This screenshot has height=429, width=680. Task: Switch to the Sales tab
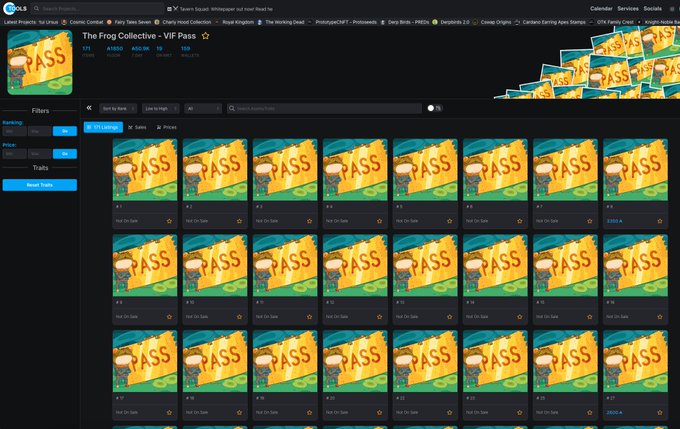coord(137,127)
